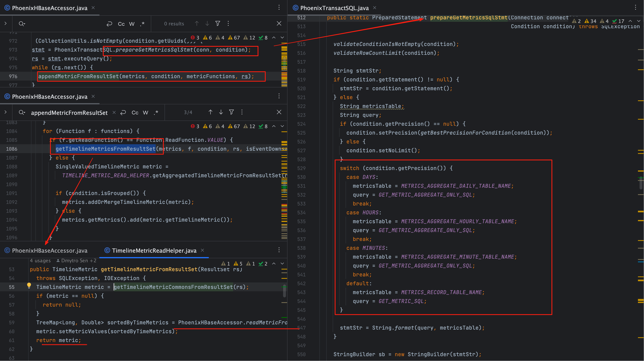Go to previous problem in PhoenixTransactSQL editor

[630, 21]
